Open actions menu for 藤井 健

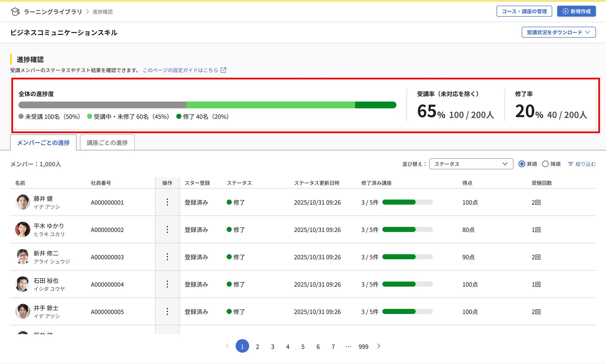(x=167, y=202)
